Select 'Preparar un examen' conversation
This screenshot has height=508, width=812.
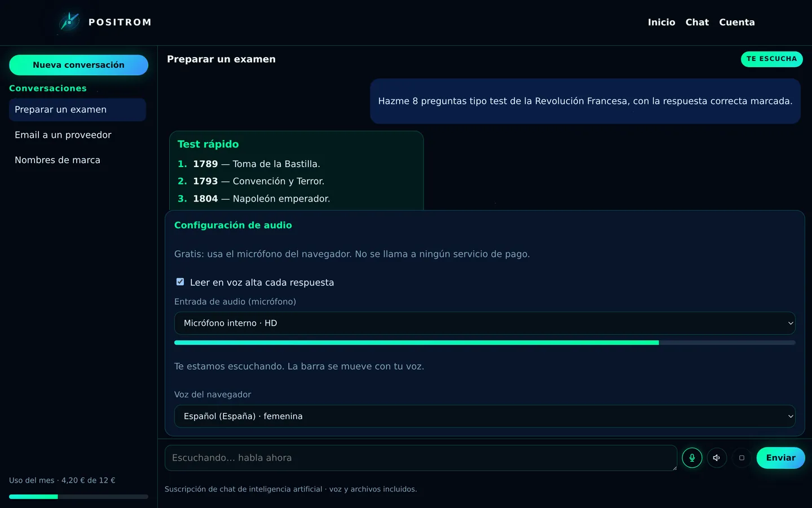tap(77, 110)
